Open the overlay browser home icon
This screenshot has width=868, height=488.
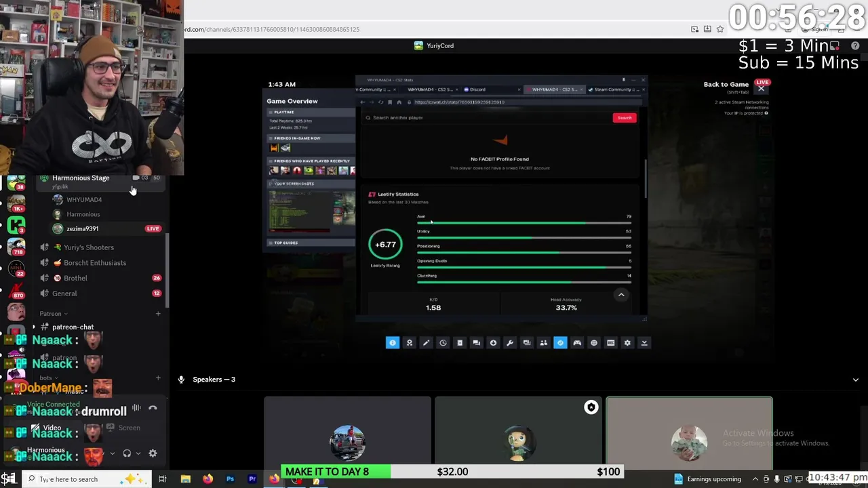(x=399, y=102)
